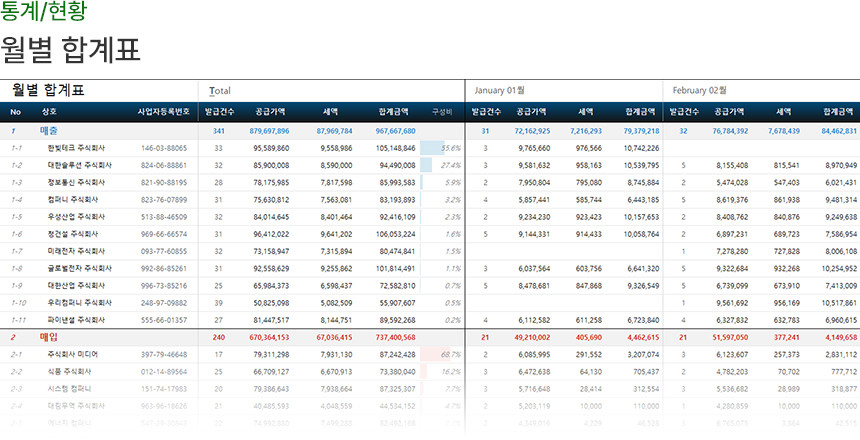Select the January 01월 section header
Screen dimensions: 860x440
pos(501,90)
